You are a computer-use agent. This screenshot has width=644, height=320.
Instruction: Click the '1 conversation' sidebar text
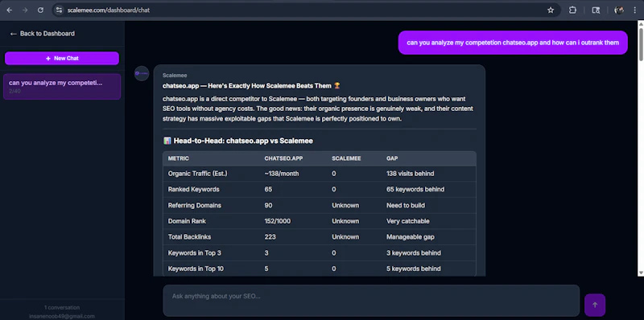click(62, 307)
